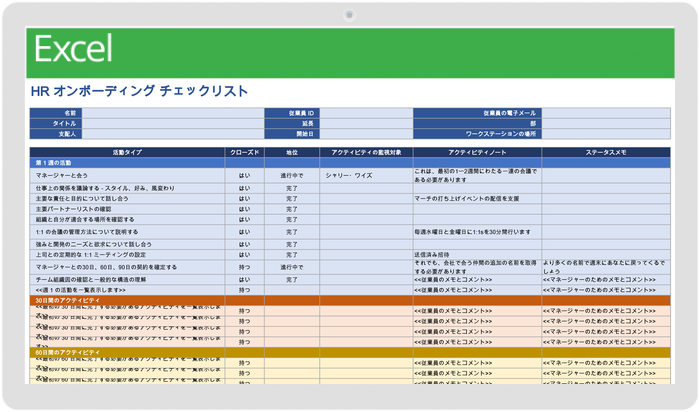The height and width of the screenshot is (412, 700).
Task: Select 主要な責任と目的について話し合う cell
Action: pos(127,199)
